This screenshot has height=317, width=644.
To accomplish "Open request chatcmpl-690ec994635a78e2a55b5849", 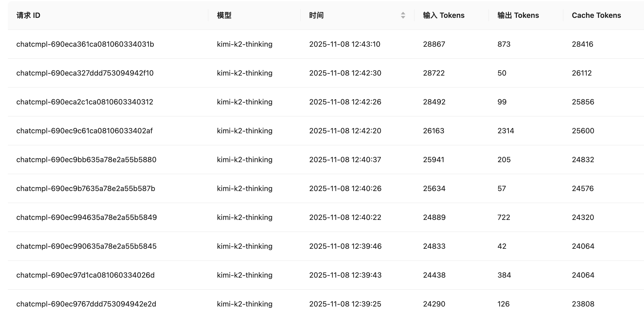I will point(86,217).
